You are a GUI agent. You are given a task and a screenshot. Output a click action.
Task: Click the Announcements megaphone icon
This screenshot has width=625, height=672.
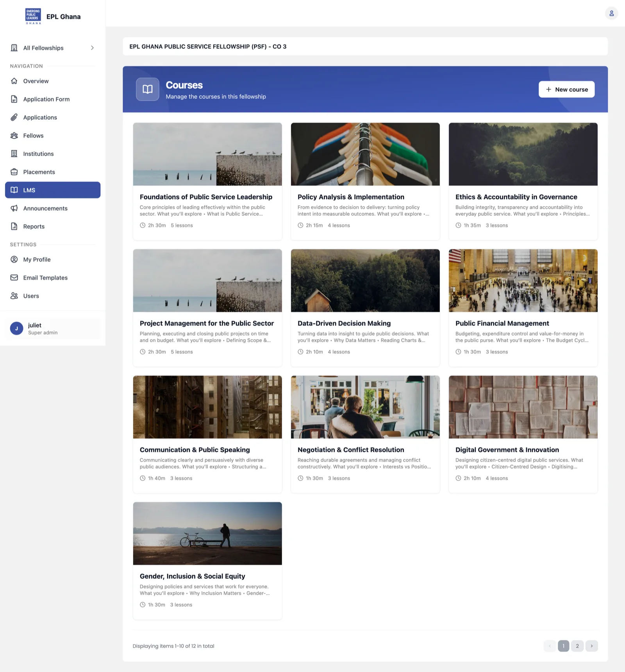coord(14,208)
